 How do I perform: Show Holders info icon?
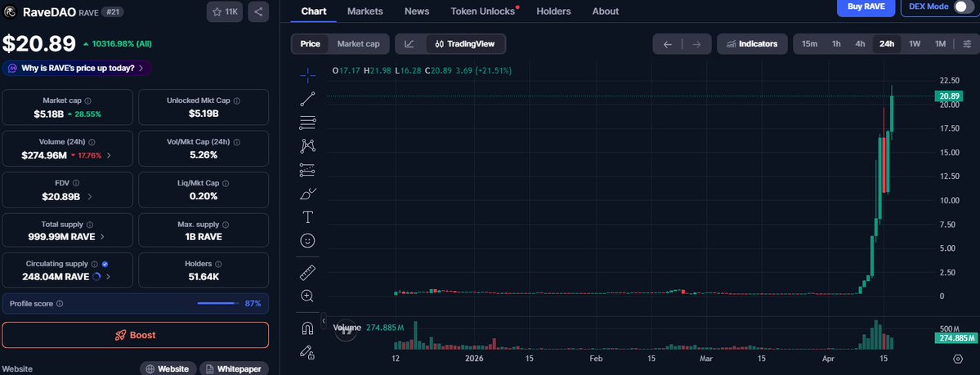(x=218, y=264)
